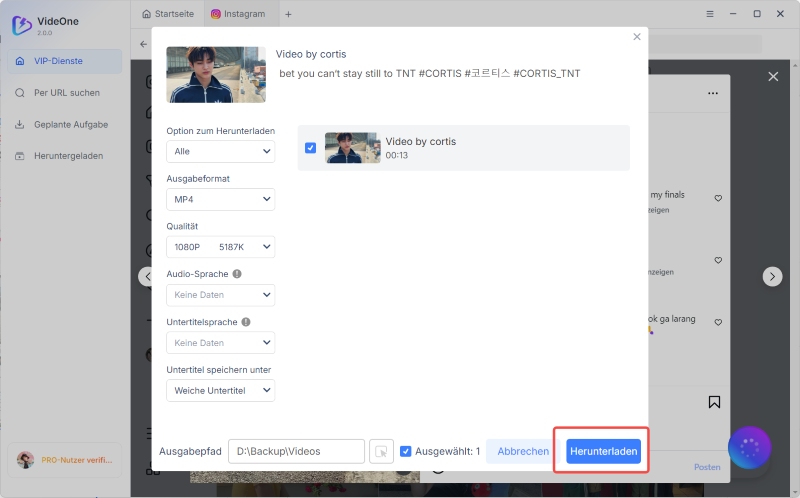800x498 pixels.
Task: Click the VideOne logo icon
Action: [21, 25]
